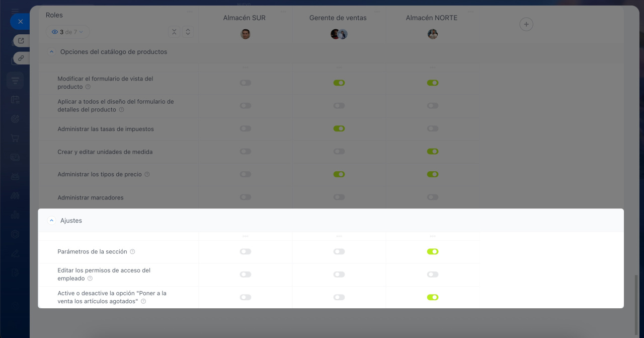Collapse Opciones del catálogo de productos section
The height and width of the screenshot is (338, 644).
51,52
